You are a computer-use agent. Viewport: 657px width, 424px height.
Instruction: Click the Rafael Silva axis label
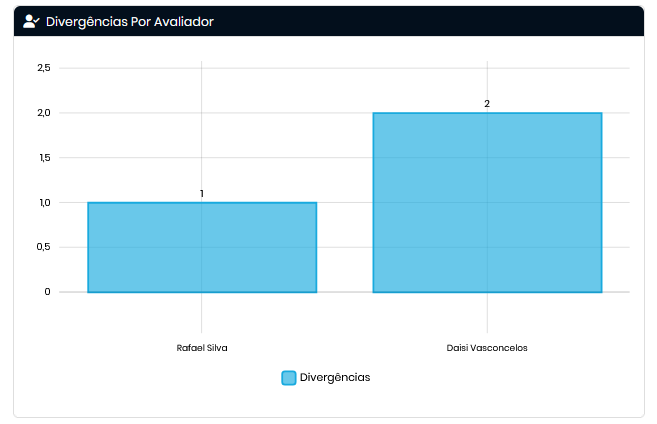pos(202,348)
